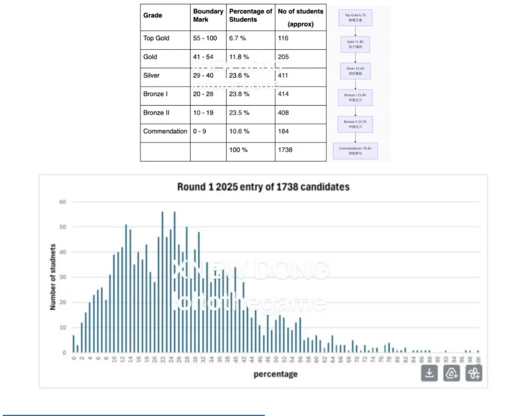Select the Bronze I 23.8% flowchart node

355,98
